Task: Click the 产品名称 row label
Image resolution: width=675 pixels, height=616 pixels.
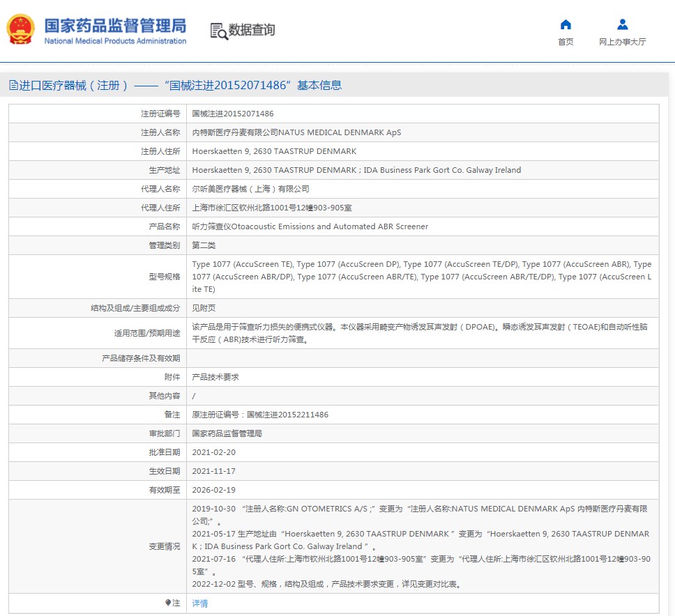Action: pos(165,226)
